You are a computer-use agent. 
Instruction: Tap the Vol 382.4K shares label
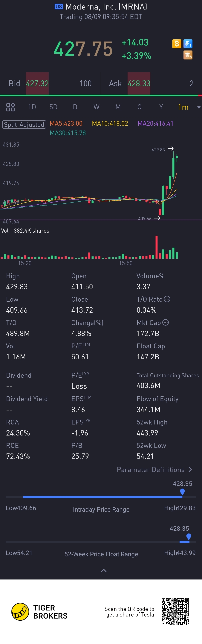click(25, 231)
